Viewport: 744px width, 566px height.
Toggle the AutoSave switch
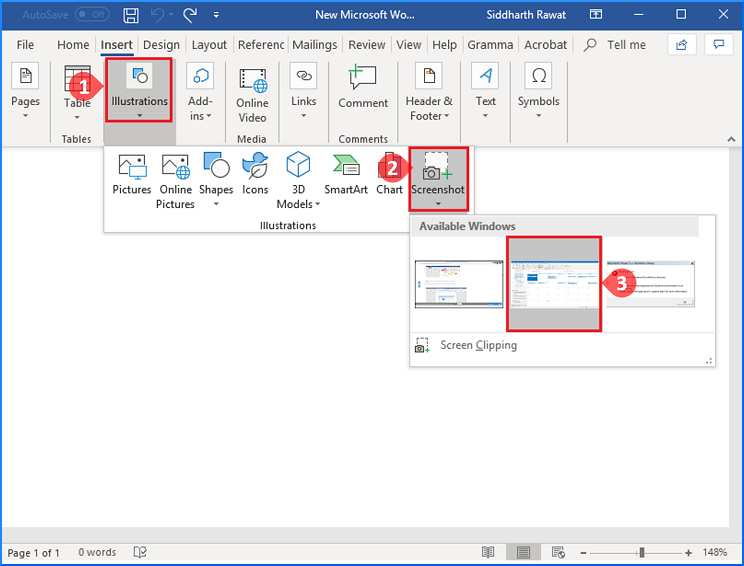93,15
